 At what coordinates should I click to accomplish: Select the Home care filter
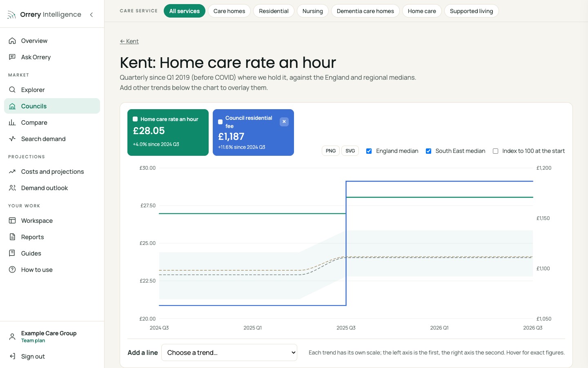pyautogui.click(x=422, y=11)
